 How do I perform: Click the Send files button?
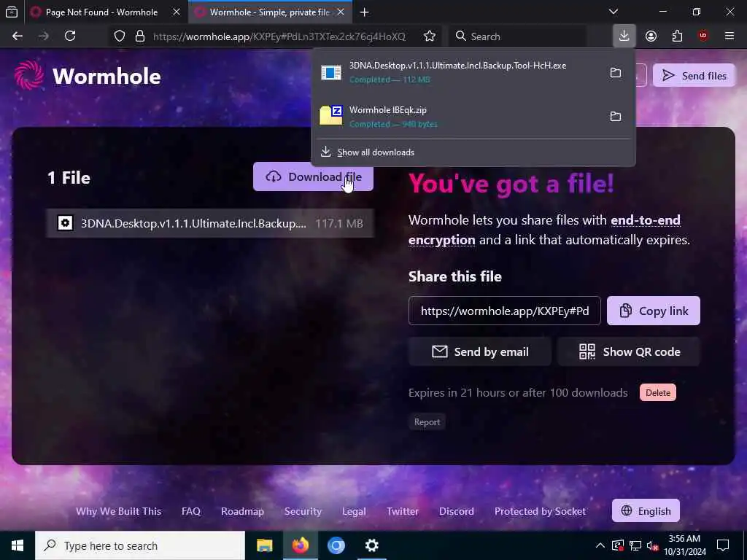point(694,76)
